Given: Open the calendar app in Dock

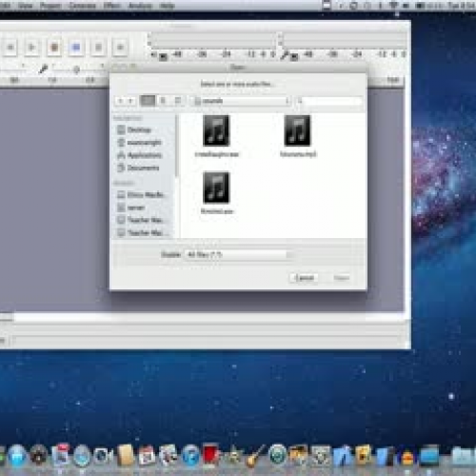Looking at the screenshot, I should point(147,456).
